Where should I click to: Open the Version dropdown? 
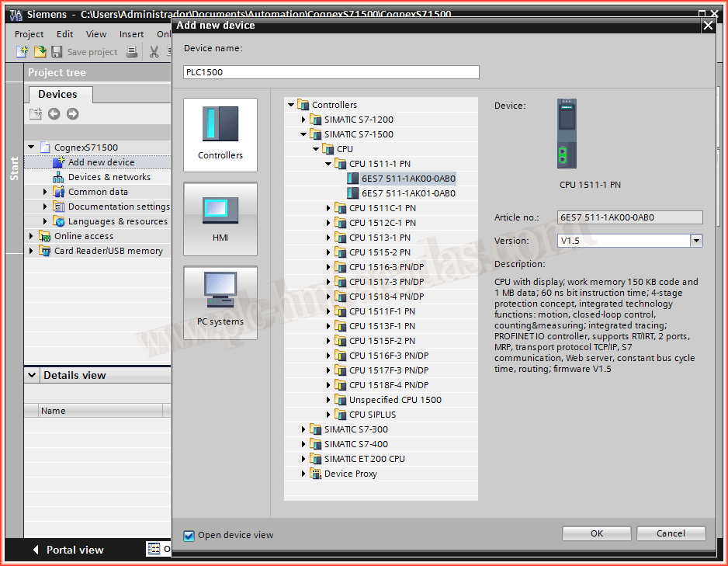click(x=696, y=241)
